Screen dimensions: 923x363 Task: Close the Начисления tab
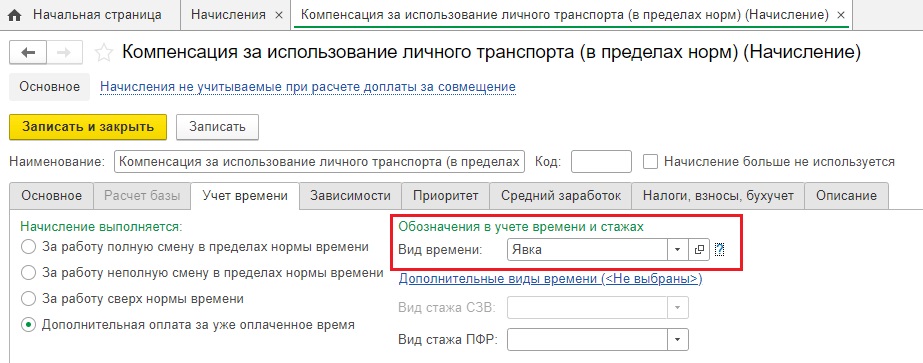click(279, 15)
